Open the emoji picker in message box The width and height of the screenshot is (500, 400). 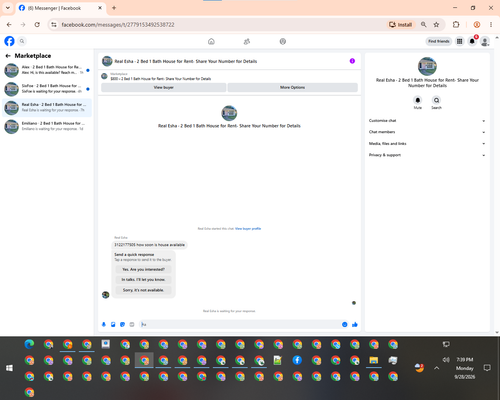[x=345, y=324]
